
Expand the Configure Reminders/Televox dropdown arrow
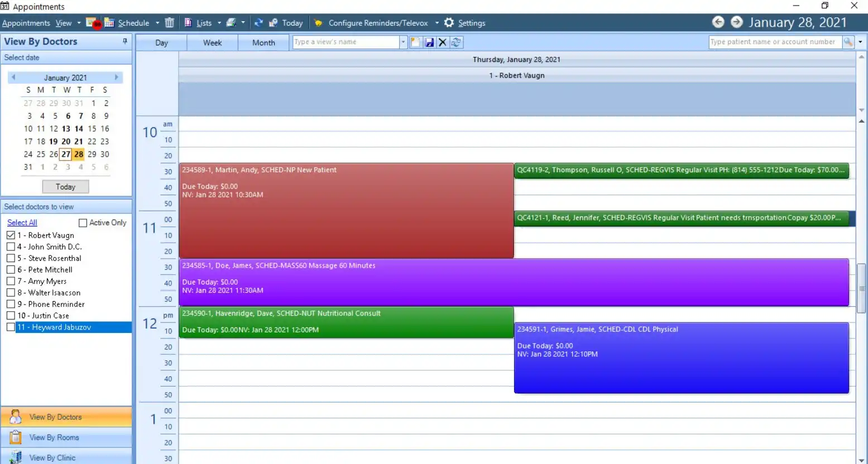(x=437, y=23)
